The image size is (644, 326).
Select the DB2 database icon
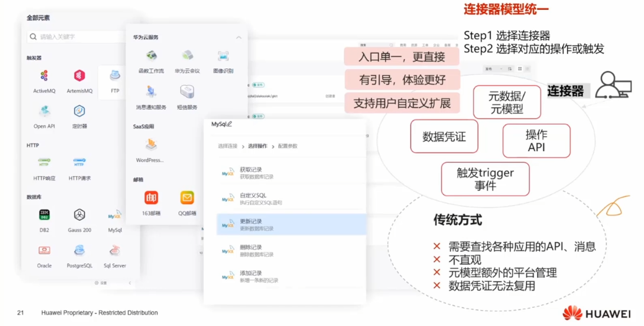[x=44, y=215]
